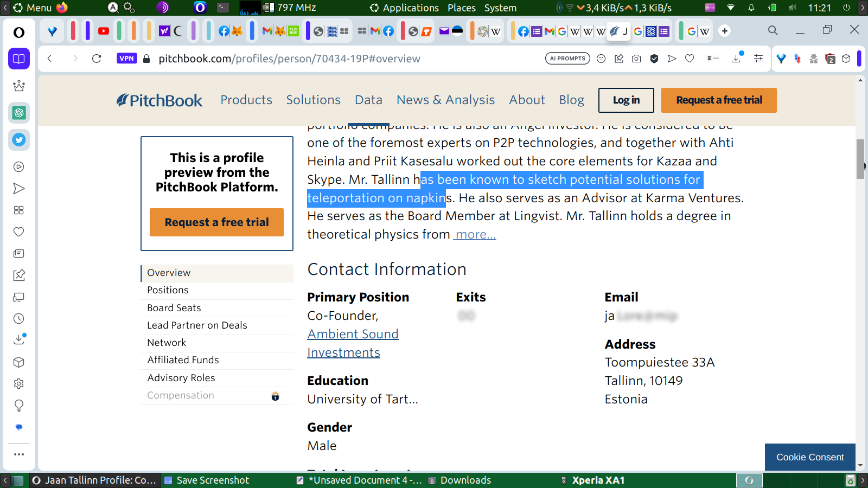
Task: Click Request a free trial in preview box
Action: tap(216, 222)
